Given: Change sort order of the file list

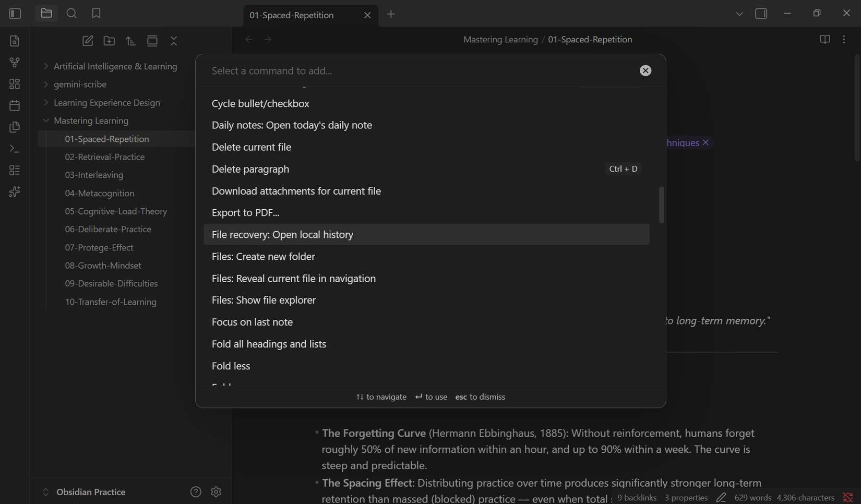Looking at the screenshot, I should pyautogui.click(x=130, y=41).
